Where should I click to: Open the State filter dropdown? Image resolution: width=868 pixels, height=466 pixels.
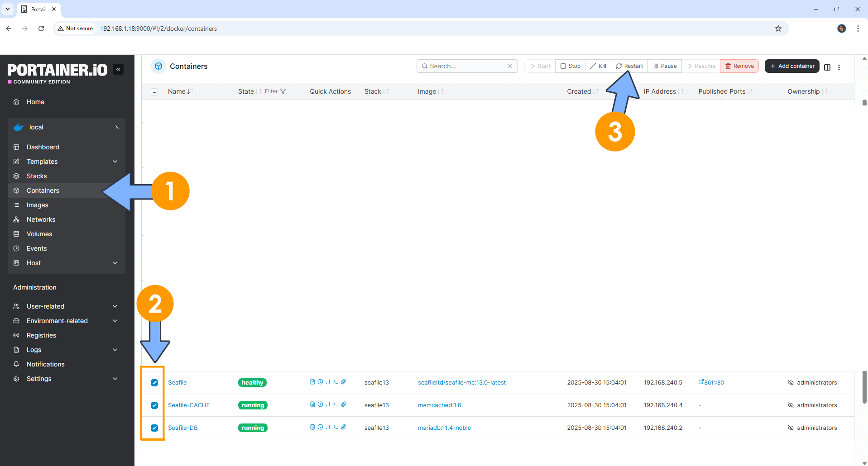275,91
